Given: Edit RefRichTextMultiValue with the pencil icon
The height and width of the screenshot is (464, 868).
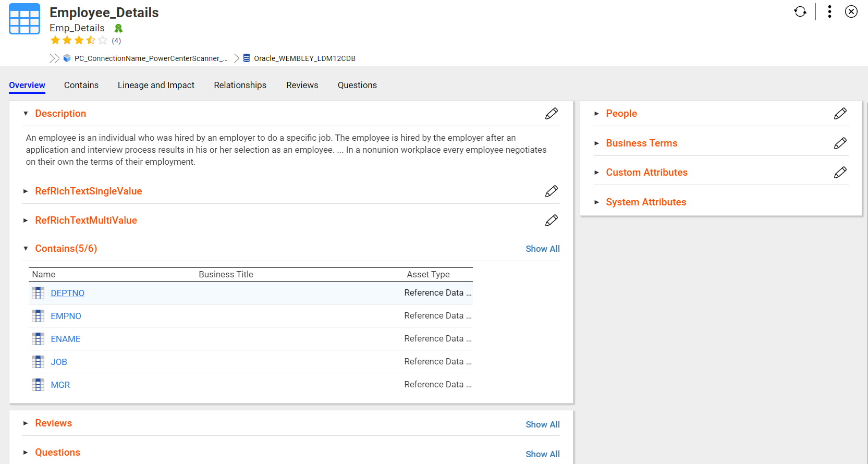Looking at the screenshot, I should click(x=552, y=221).
